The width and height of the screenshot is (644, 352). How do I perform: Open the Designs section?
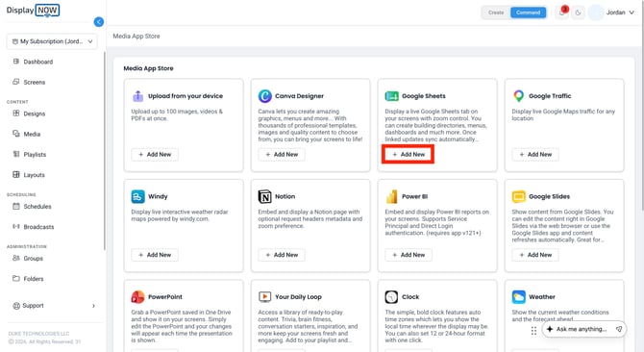35,113
